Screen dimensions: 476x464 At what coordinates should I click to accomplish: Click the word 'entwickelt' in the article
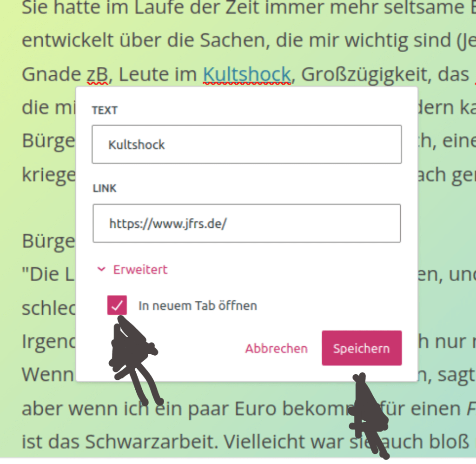click(x=61, y=41)
